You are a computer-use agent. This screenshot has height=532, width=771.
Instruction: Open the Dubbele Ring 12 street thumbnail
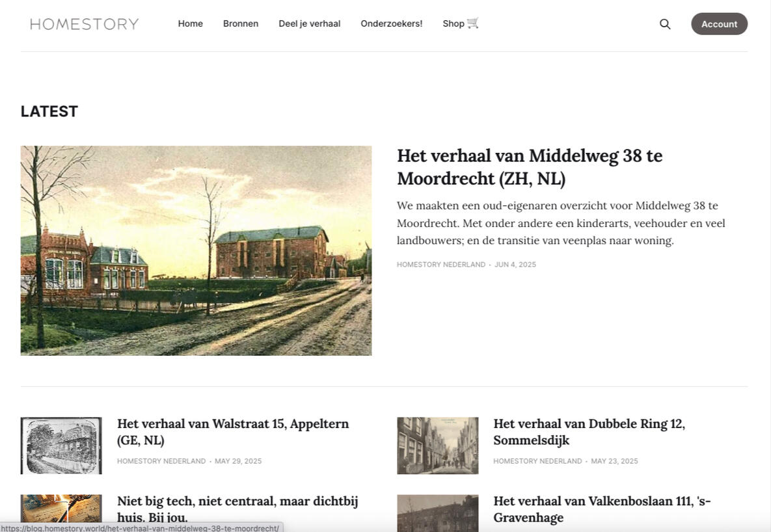438,446
